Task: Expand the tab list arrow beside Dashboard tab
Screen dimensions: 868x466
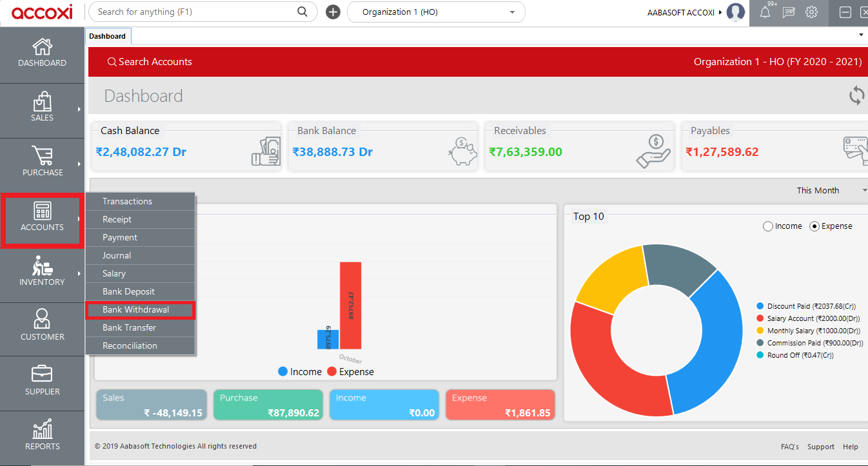Action: tap(860, 35)
